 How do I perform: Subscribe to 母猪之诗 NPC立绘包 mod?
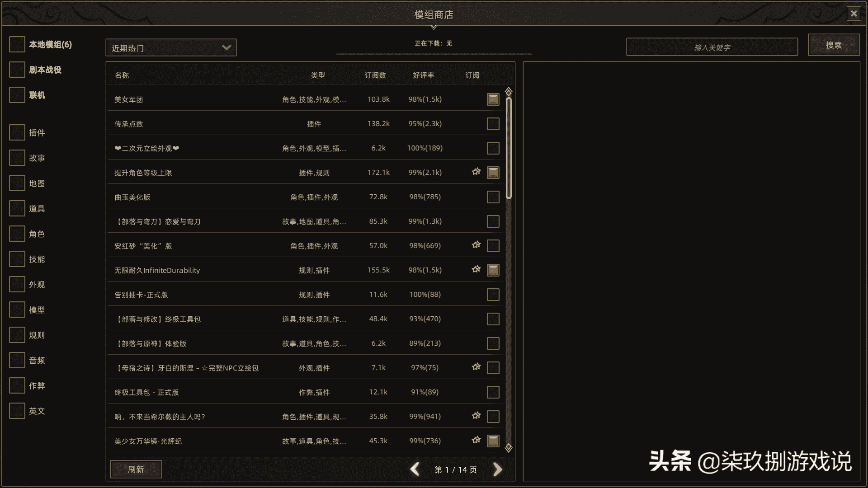[493, 368]
